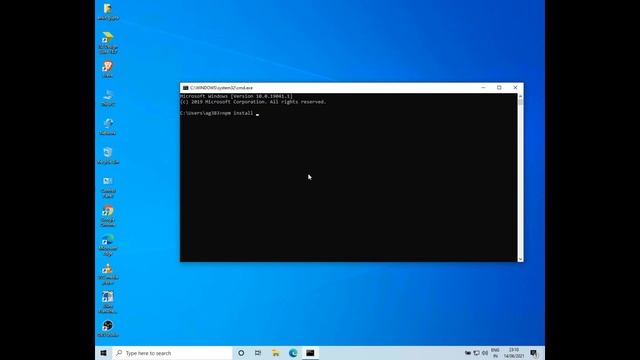Image resolution: width=640 pixels, height=360 pixels.
Task: Open the Recycle Bin desktop icon
Action: coord(108,156)
